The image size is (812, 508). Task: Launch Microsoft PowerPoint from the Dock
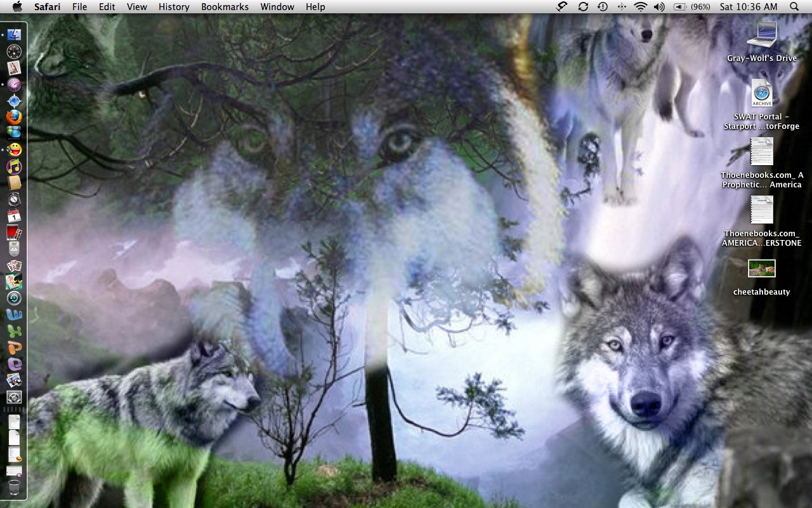(x=14, y=347)
